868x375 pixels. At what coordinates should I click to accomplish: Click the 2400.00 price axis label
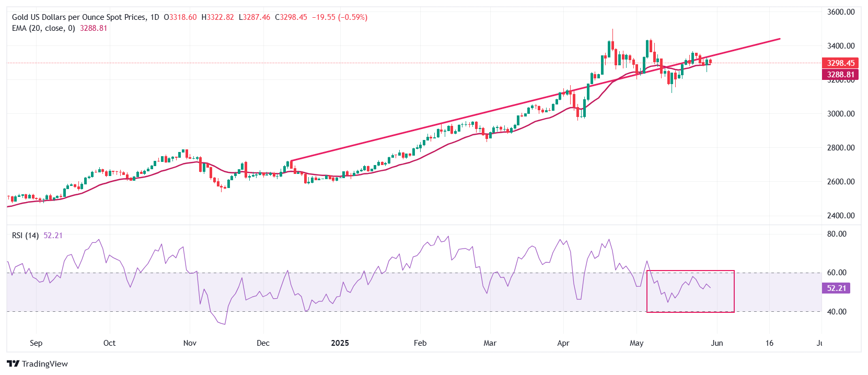841,216
